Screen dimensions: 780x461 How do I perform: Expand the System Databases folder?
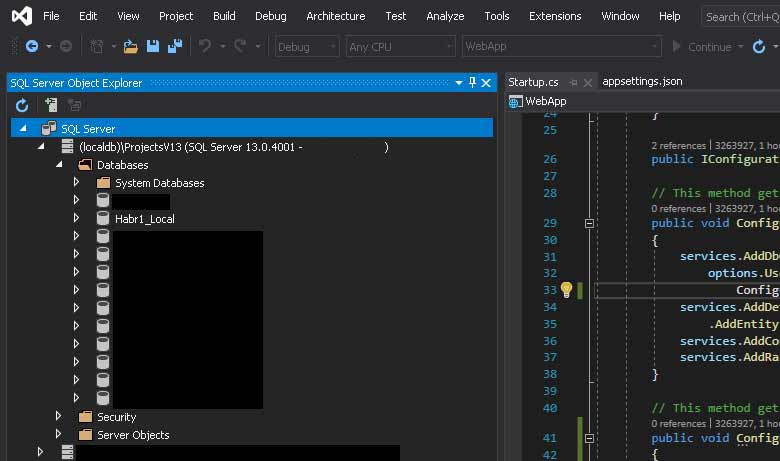pyautogui.click(x=76, y=182)
